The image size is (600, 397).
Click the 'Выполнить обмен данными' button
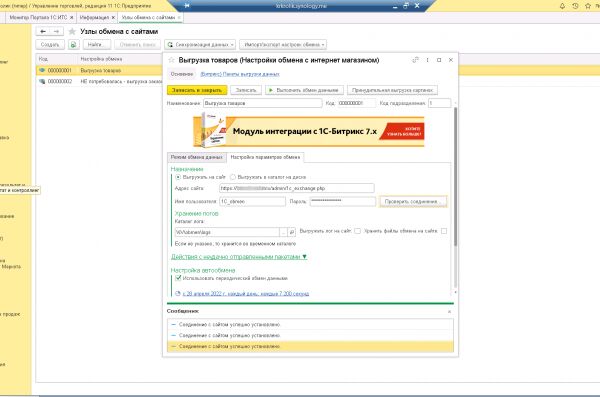click(304, 90)
